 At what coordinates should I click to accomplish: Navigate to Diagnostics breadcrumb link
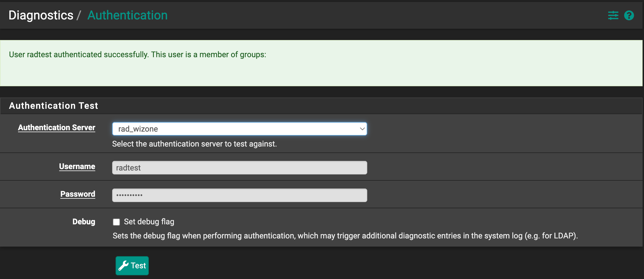(41, 15)
